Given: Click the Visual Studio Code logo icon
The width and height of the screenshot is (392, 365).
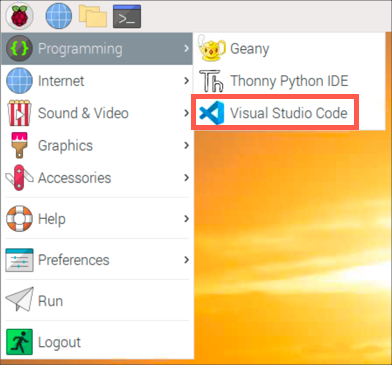Looking at the screenshot, I should tap(211, 113).
